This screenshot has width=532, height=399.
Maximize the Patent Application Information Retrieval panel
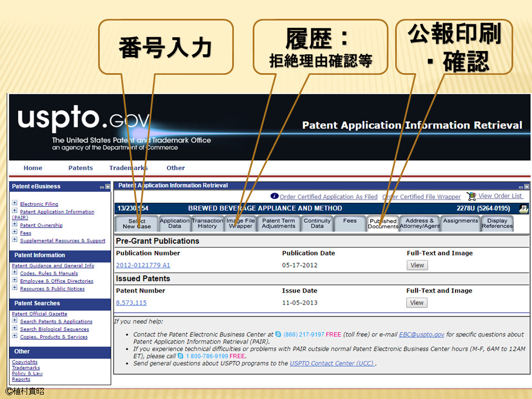pyautogui.click(x=526, y=187)
